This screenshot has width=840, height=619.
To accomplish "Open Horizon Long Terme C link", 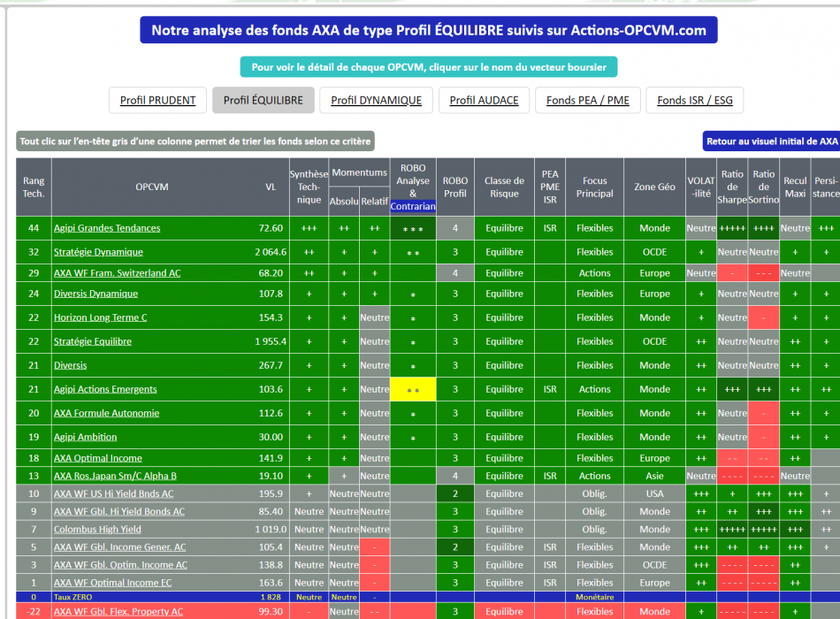I will (x=100, y=317).
